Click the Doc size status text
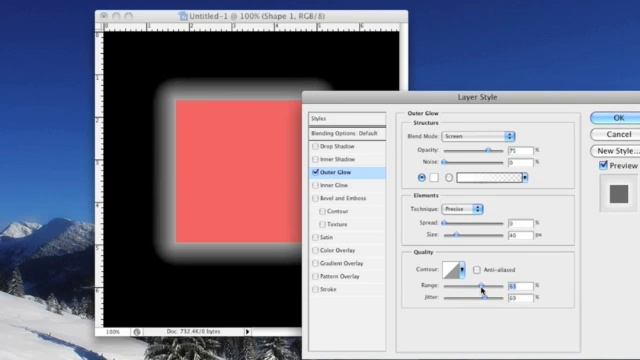640x360 pixels. [193, 332]
